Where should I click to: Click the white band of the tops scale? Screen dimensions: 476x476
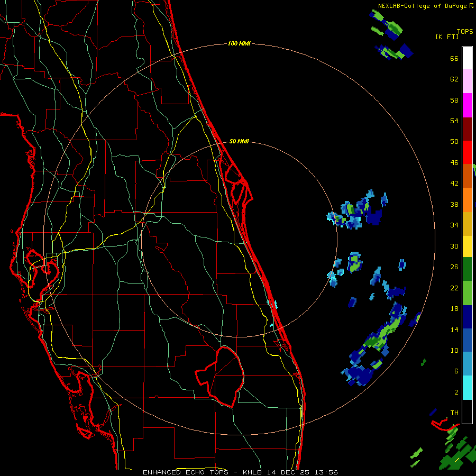tap(467, 58)
